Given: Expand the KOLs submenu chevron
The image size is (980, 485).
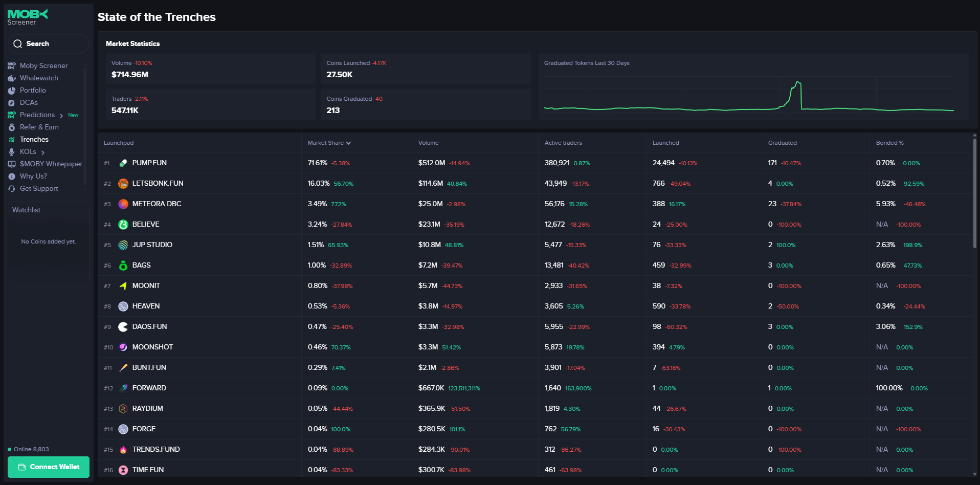Looking at the screenshot, I should tap(43, 152).
